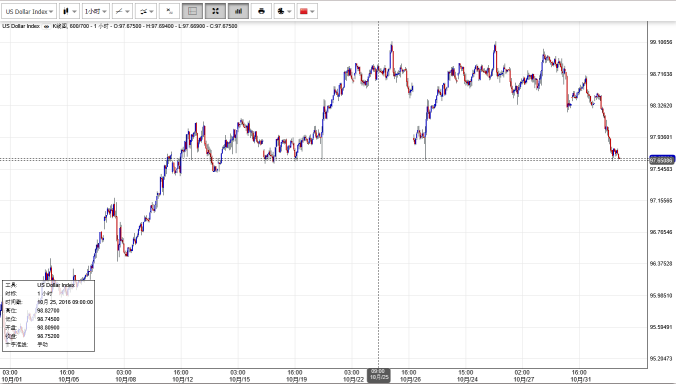Open the candlestick chart type dropdown
Viewport: 676px width, 384px height.
pos(69,11)
